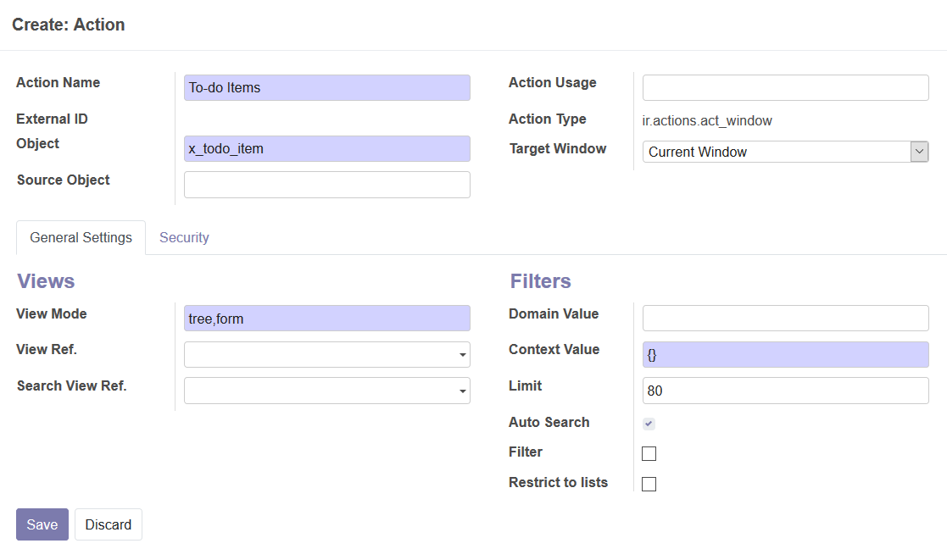Click the Action Usage input field
Screen dimensions: 947x560
[785, 87]
